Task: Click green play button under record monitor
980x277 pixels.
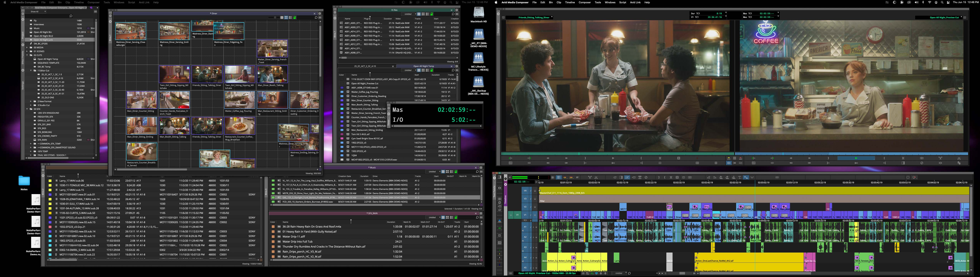Action: (x=856, y=158)
